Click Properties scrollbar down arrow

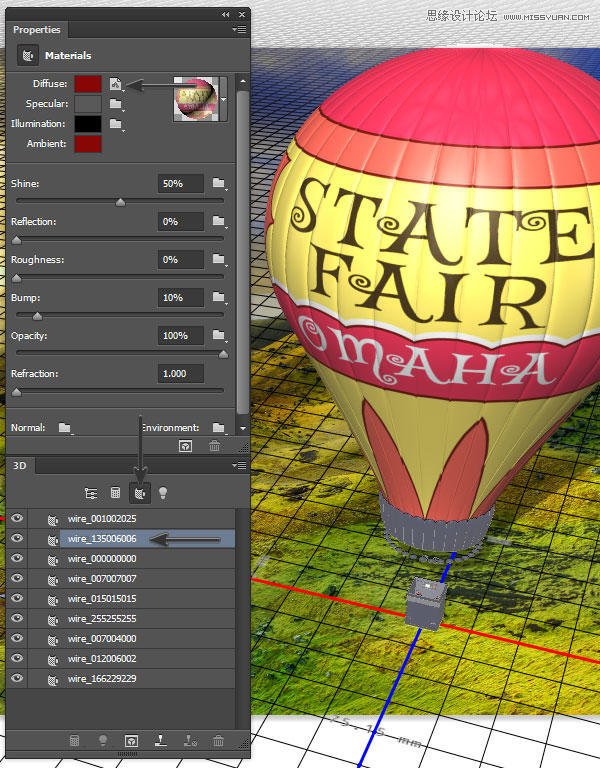(x=243, y=428)
